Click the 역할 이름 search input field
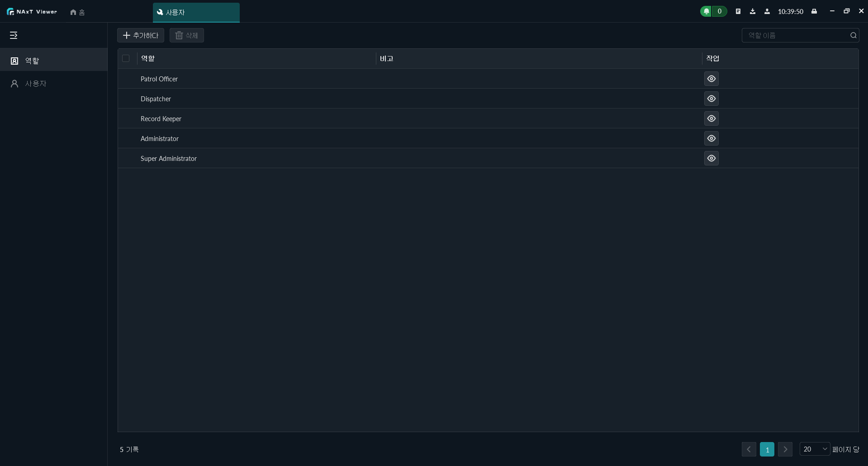 (x=796, y=35)
